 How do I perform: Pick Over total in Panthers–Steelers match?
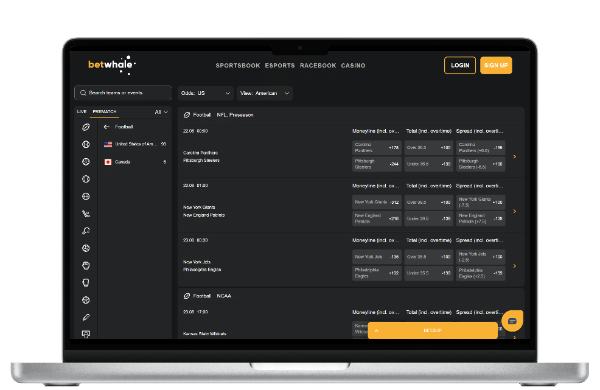coord(428,147)
